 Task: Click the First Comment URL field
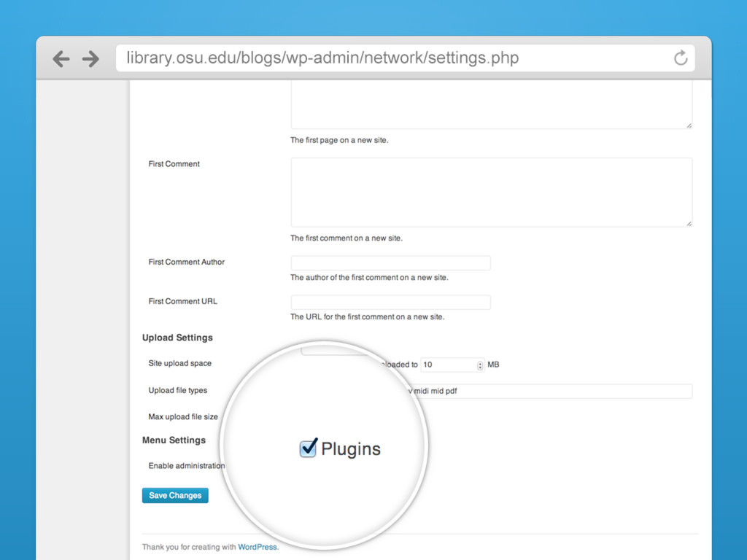(391, 302)
